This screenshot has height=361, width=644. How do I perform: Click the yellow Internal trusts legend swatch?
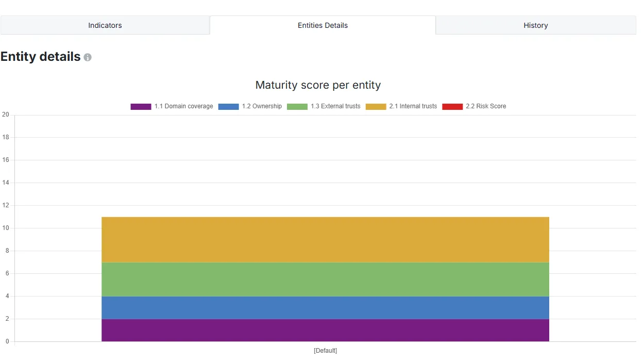point(376,107)
